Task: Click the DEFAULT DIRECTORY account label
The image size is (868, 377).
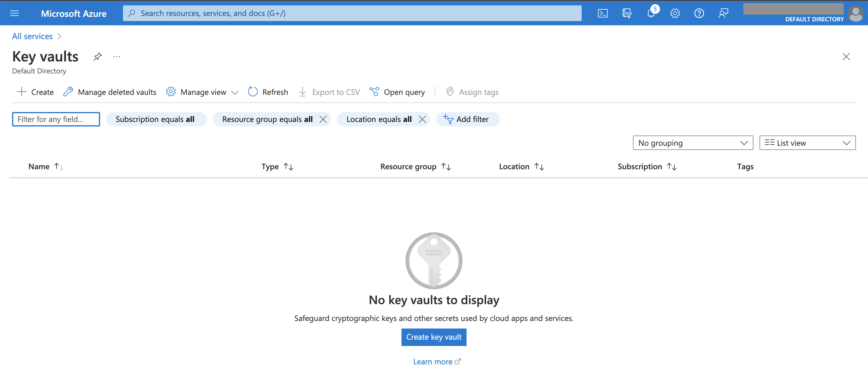Action: click(x=814, y=19)
